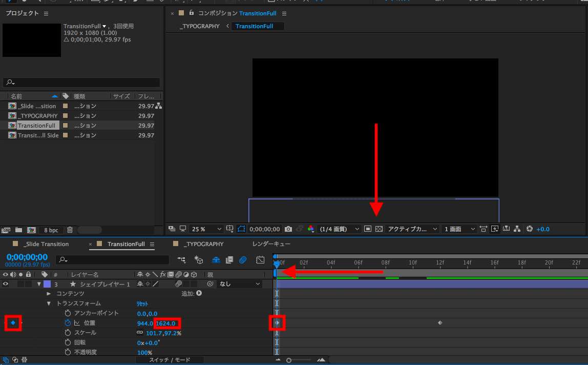This screenshot has width=588, height=365.
Task: Collapse the トランスフォーム group
Action: tap(48, 303)
